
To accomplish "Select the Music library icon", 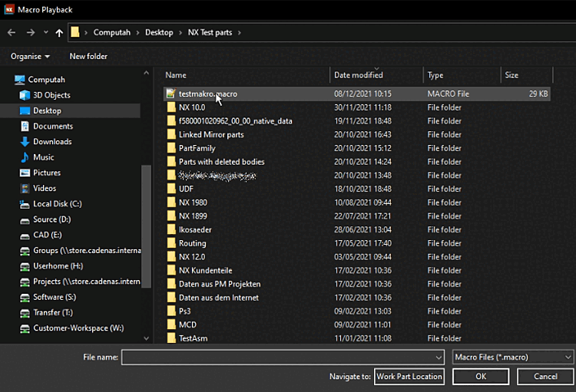I will (x=24, y=157).
